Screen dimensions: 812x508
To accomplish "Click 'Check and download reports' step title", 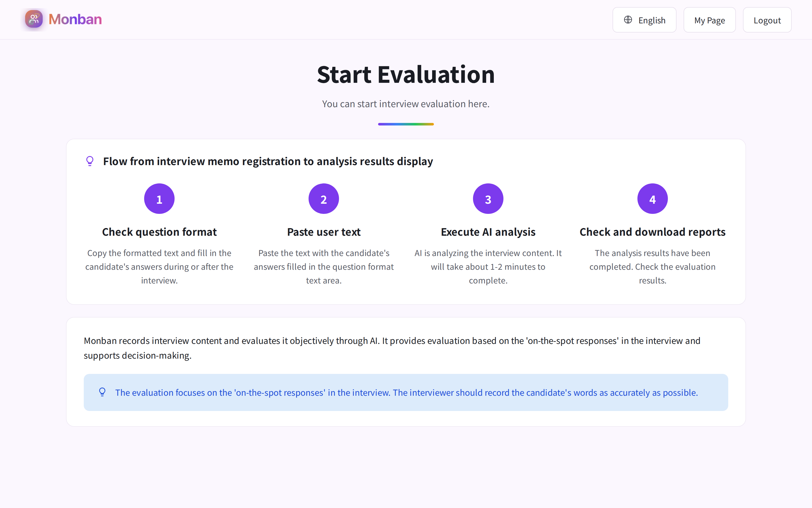I will pos(652,232).
